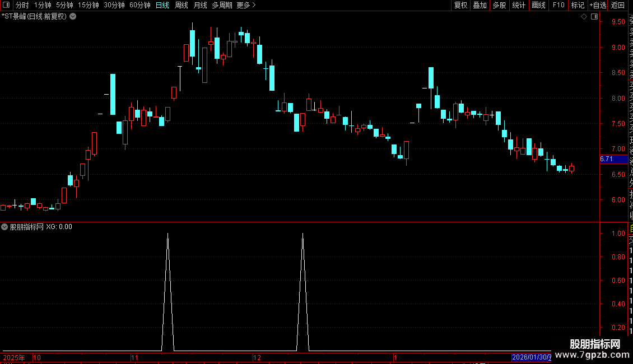Click the 2026/01/30 date label
633x364 pixels.
click(531, 357)
